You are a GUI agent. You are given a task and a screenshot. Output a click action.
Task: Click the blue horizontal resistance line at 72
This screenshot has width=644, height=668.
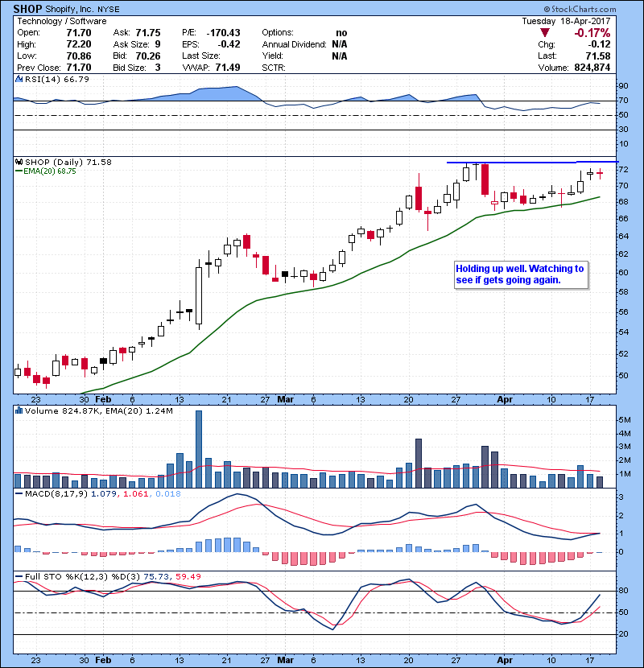[532, 162]
